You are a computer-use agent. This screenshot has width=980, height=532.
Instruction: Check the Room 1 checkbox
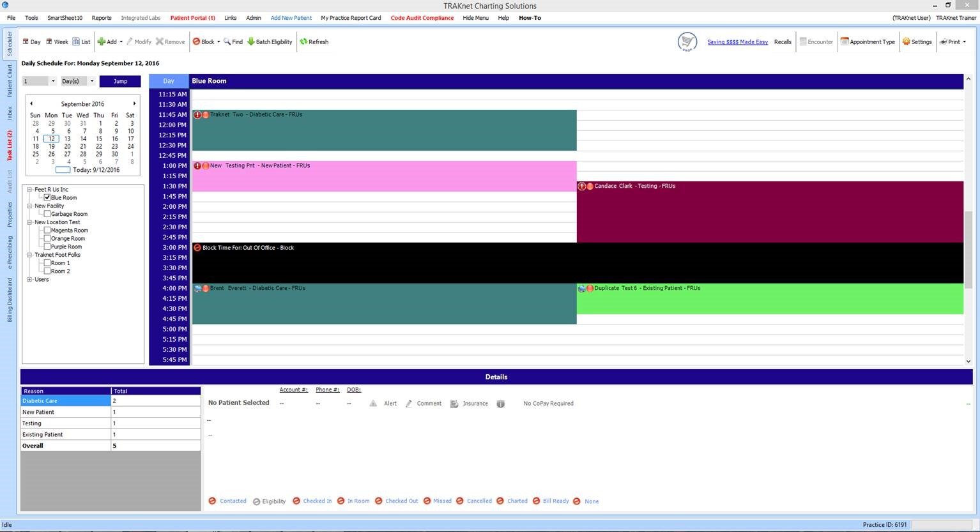pyautogui.click(x=47, y=263)
